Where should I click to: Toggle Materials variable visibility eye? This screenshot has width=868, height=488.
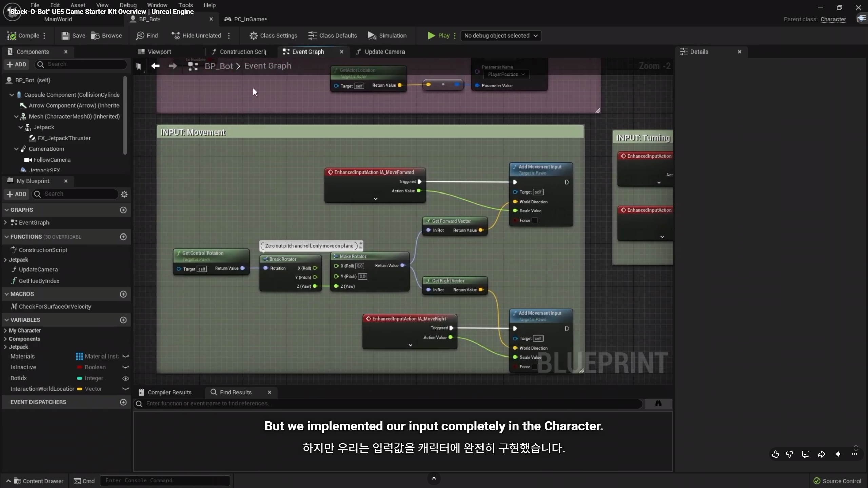pos(125,357)
